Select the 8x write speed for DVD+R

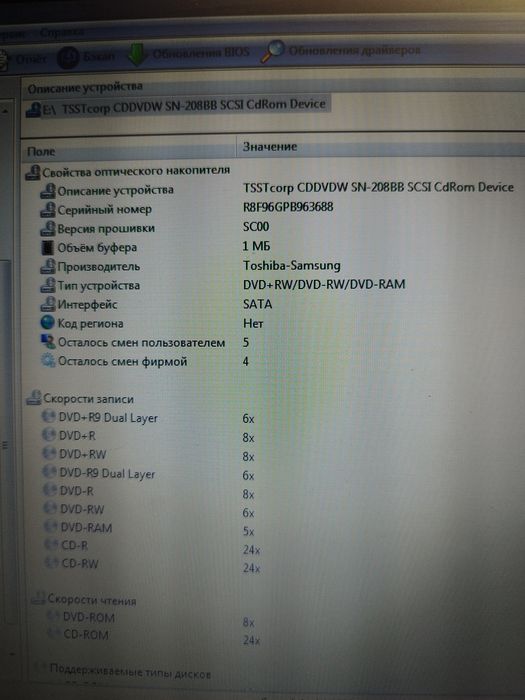(x=248, y=438)
